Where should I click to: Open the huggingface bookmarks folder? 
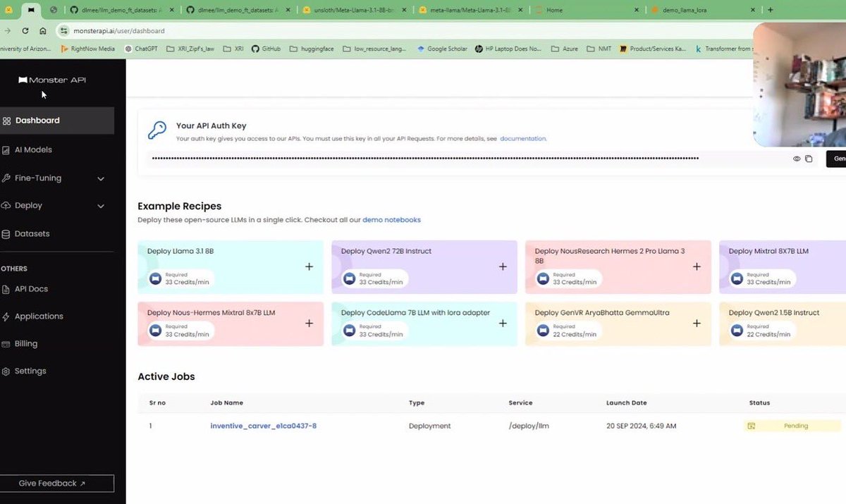pyautogui.click(x=311, y=49)
